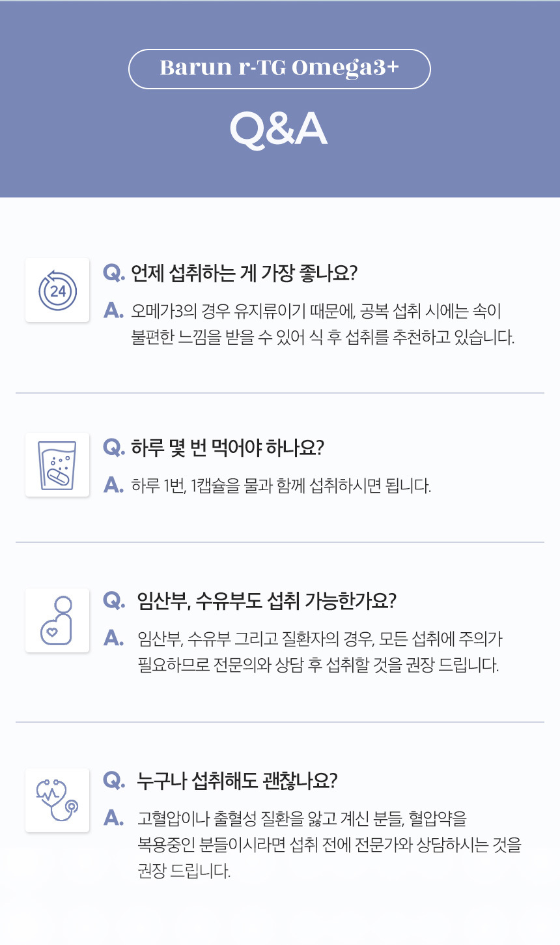The height and width of the screenshot is (945, 560).
Task: Click the A. mark beside the capsule dosage answer
Action: tap(113, 486)
